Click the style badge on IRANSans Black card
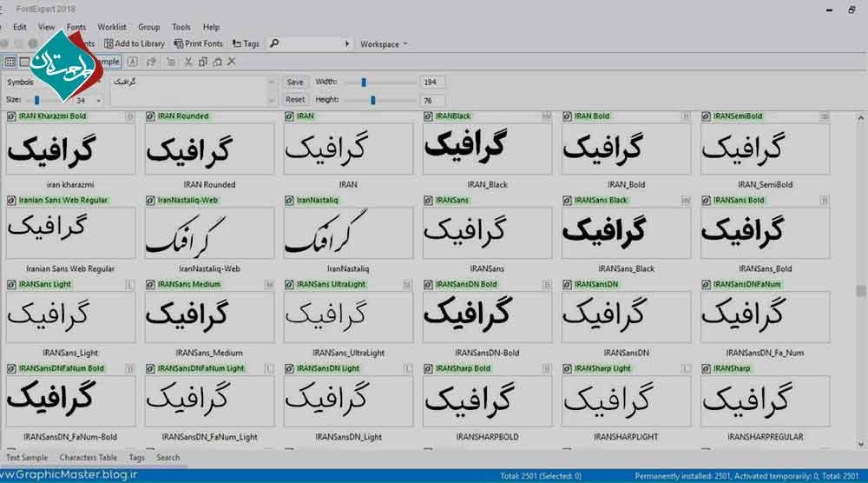The width and height of the screenshot is (868, 483). tap(686, 201)
